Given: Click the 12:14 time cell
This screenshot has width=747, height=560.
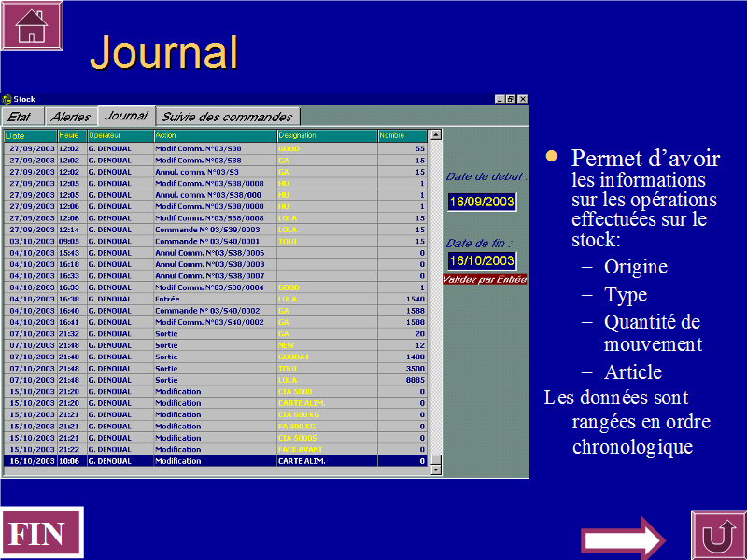Looking at the screenshot, I should (72, 230).
